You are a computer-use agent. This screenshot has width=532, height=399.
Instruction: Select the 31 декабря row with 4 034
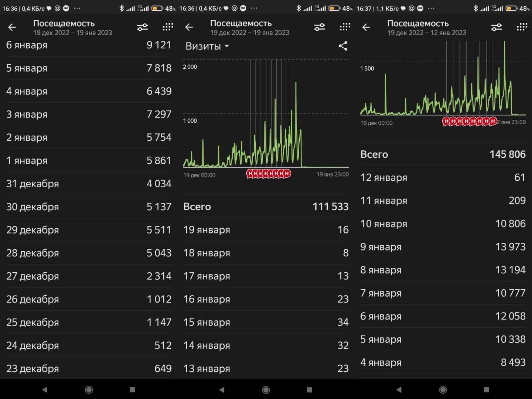[x=89, y=184]
